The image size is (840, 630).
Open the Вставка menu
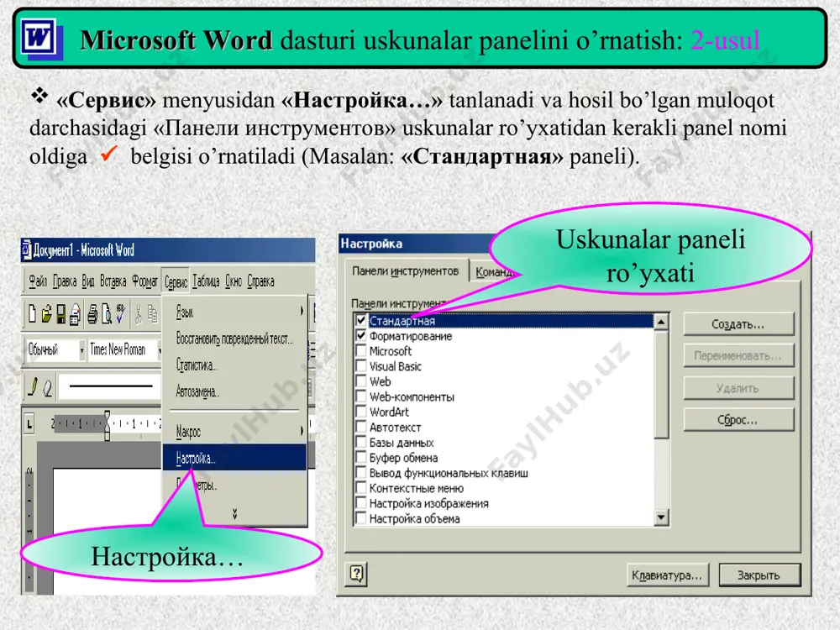click(x=113, y=281)
